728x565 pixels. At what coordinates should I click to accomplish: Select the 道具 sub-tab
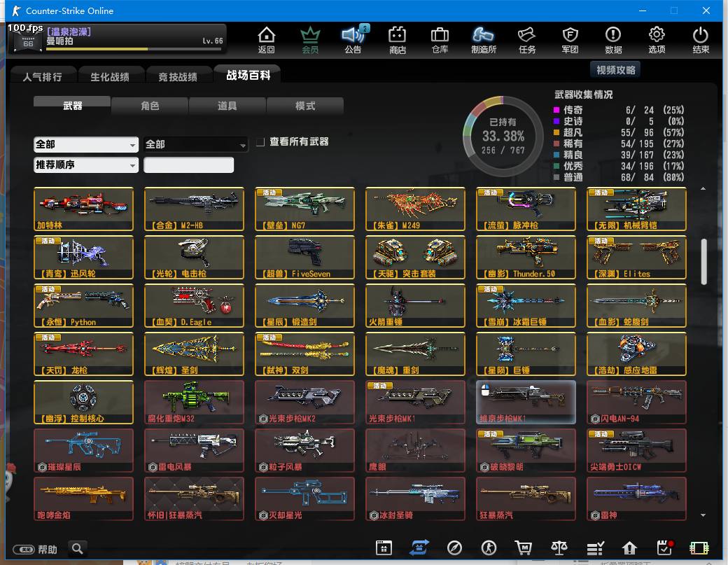point(227,106)
